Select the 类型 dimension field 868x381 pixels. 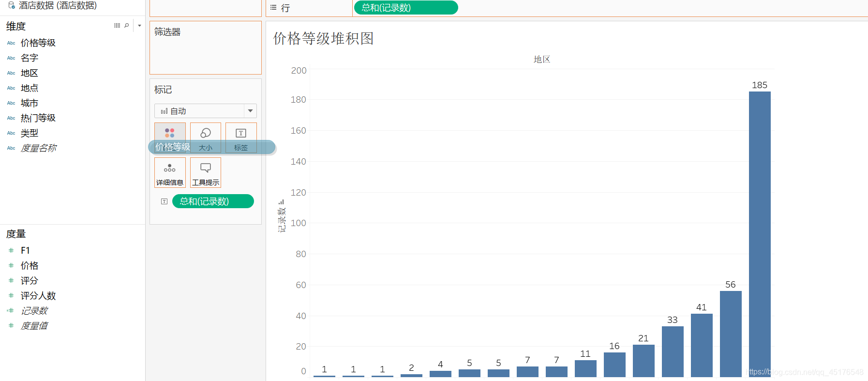30,133
